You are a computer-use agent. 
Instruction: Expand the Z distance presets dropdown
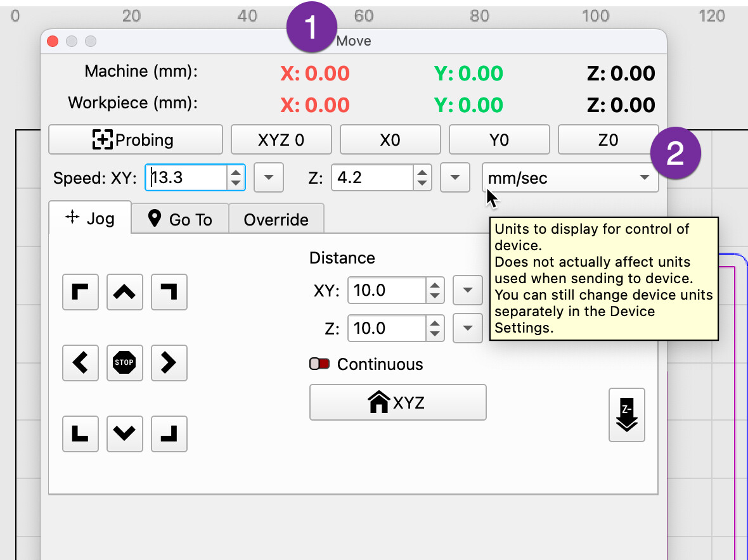tap(468, 328)
